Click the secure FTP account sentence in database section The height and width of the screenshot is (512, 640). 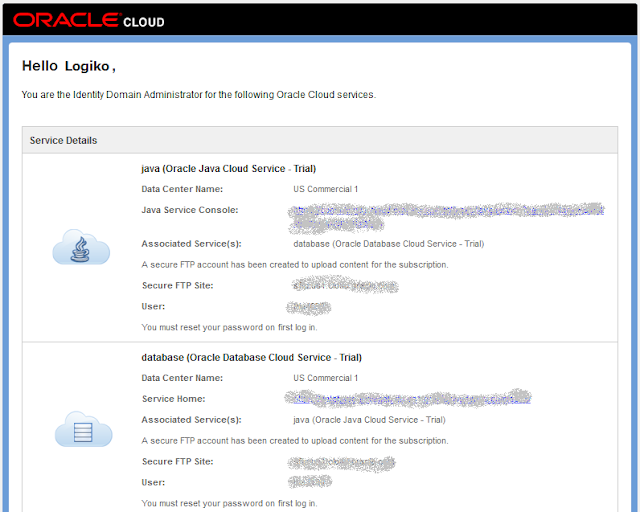295,441
